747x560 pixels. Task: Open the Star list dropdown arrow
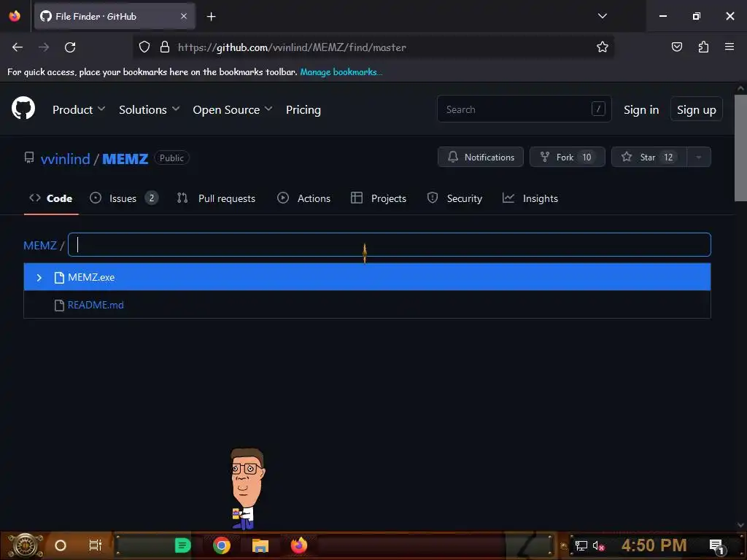tap(698, 157)
